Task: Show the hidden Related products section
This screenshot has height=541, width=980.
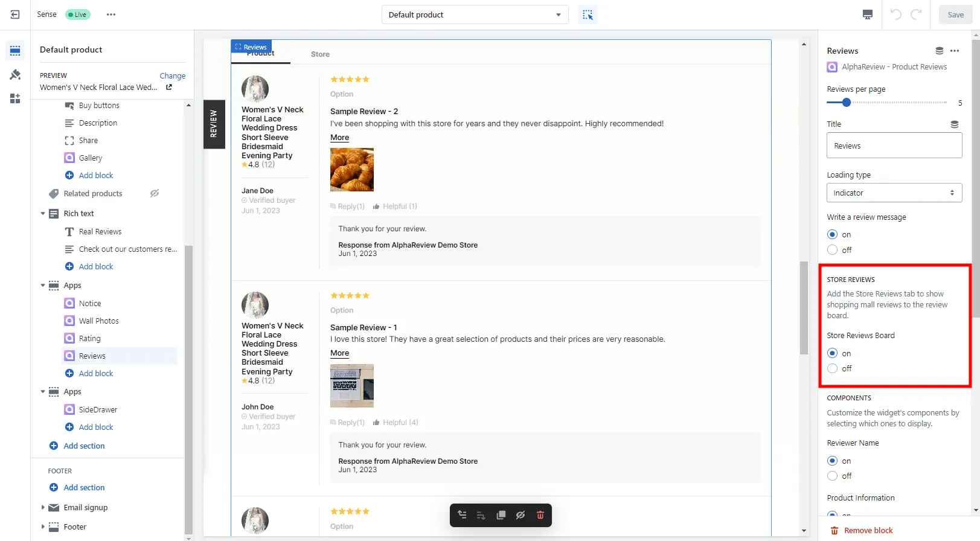Action: tap(155, 193)
